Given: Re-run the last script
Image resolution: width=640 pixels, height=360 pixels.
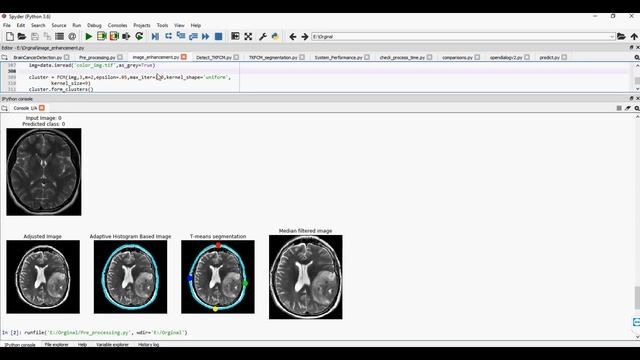Looking at the screenshot, I should click(139, 36).
